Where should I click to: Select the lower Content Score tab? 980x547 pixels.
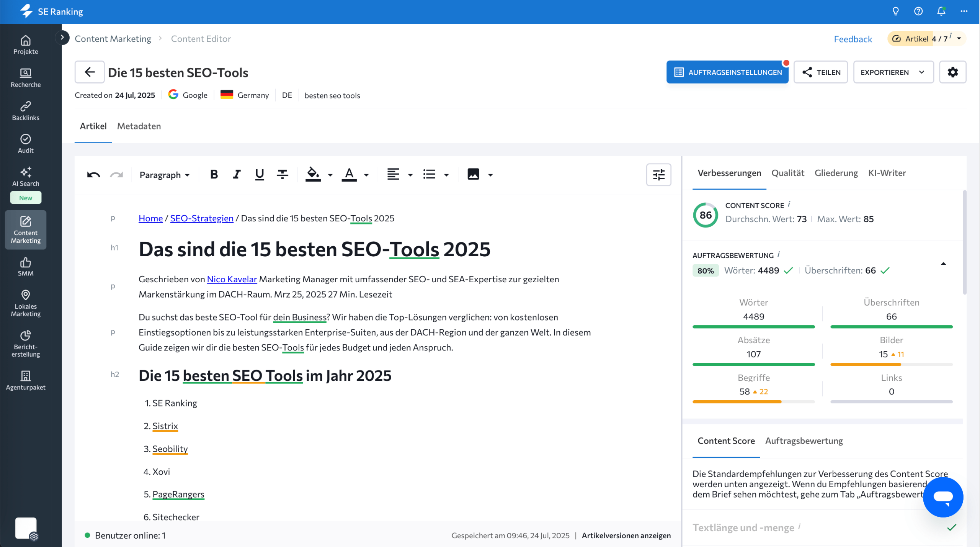pos(726,441)
